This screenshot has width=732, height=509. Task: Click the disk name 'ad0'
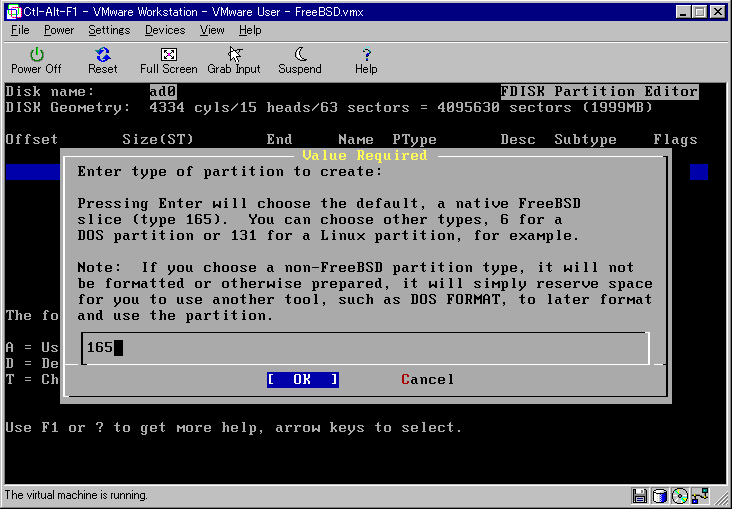point(163,92)
